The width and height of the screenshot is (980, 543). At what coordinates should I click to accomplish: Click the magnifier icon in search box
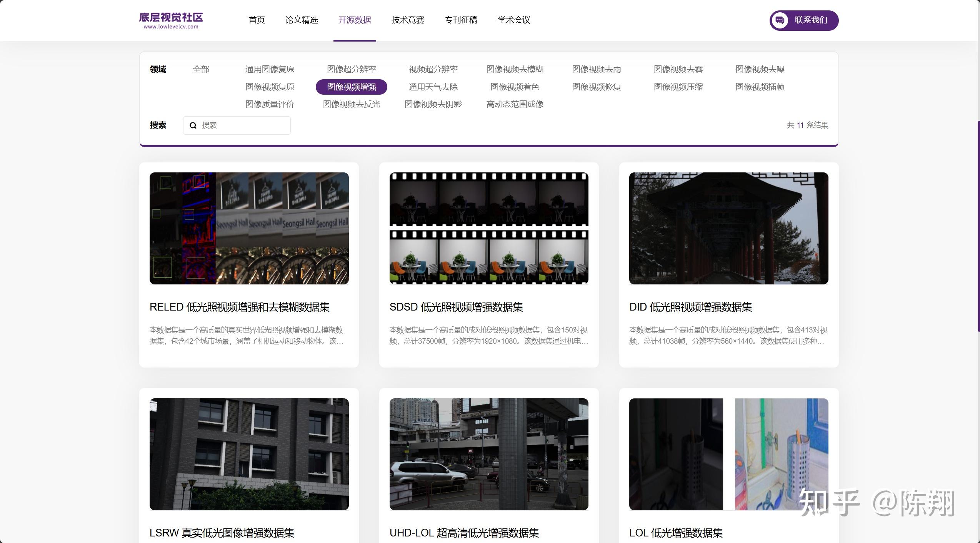193,125
